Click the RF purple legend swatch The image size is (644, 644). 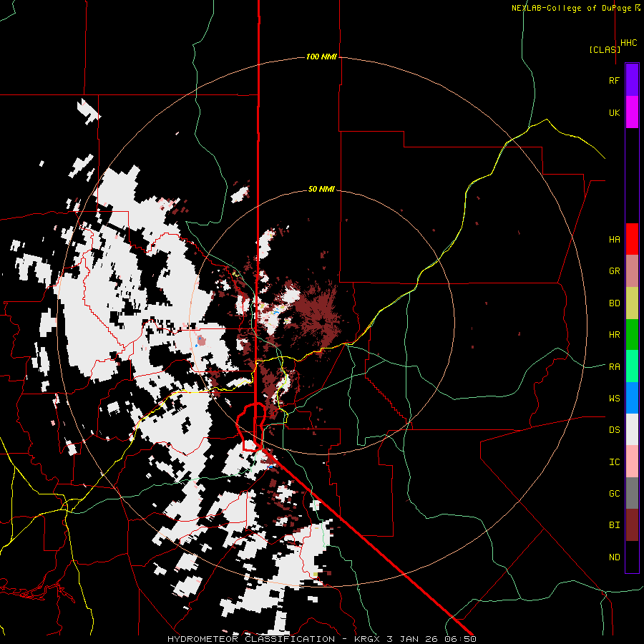point(632,80)
